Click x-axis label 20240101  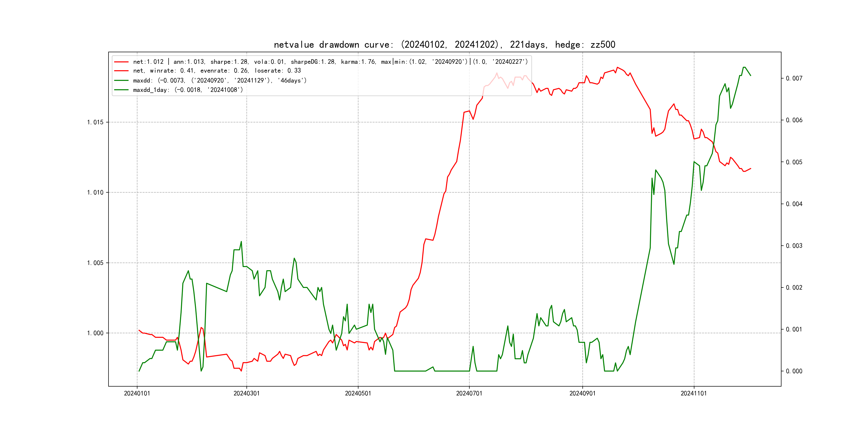click(x=137, y=393)
